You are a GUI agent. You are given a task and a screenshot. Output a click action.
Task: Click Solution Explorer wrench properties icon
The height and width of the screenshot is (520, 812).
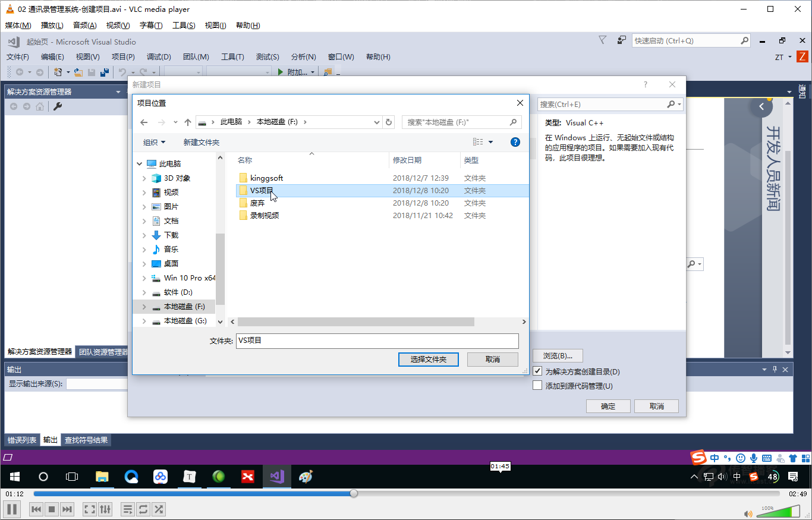[x=58, y=106]
